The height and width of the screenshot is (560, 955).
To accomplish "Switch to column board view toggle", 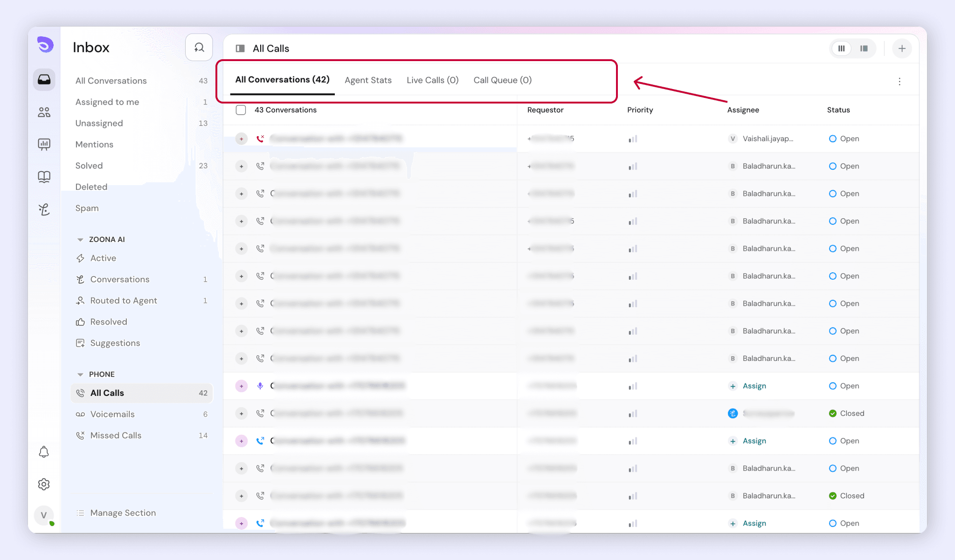I will (x=842, y=48).
